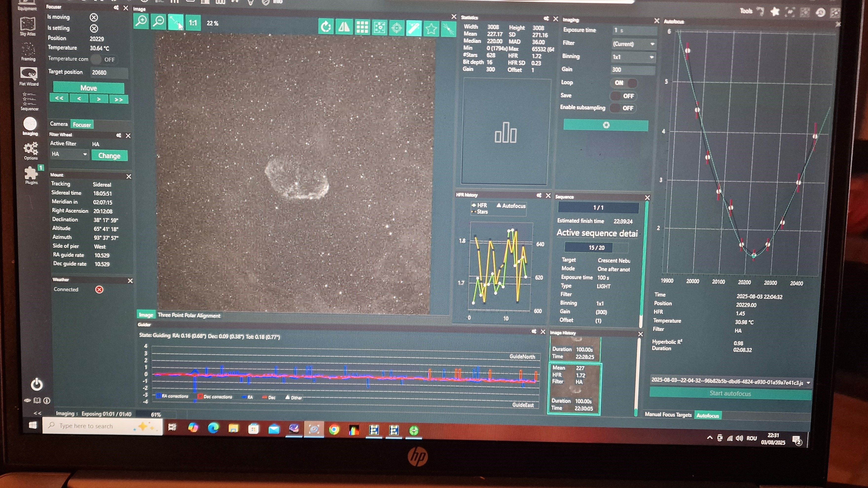
Task: Click the crosshair bullseye toolbar icon
Action: point(397,28)
